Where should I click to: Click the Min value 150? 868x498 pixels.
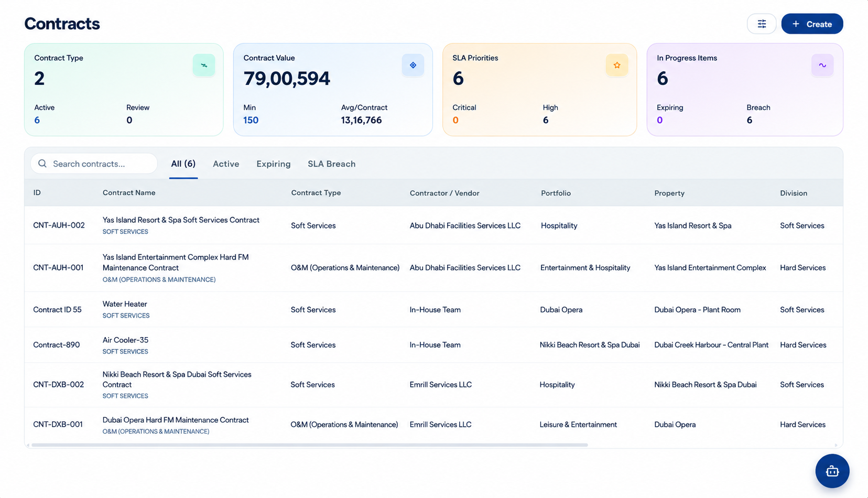[x=251, y=120]
